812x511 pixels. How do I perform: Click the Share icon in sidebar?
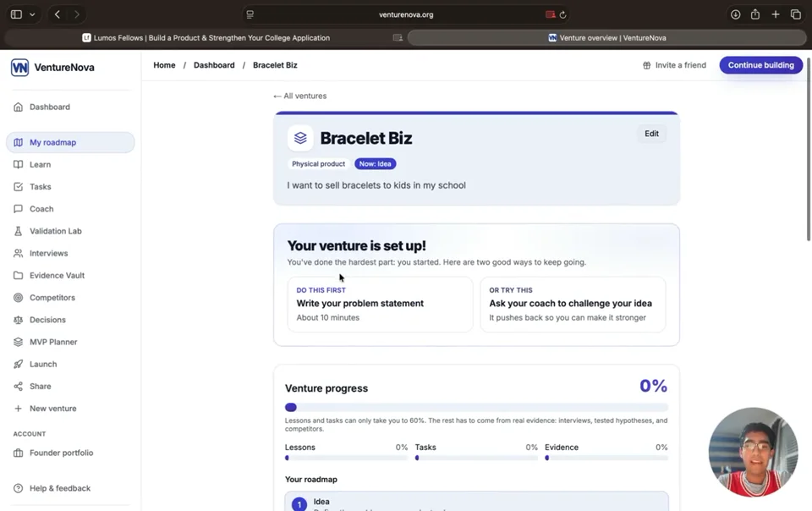pos(18,387)
